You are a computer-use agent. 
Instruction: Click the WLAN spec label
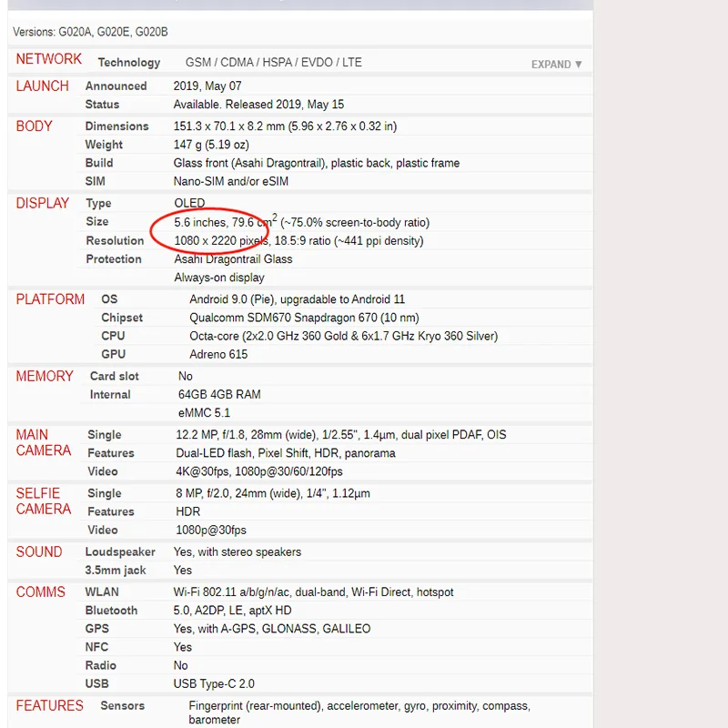pyautogui.click(x=102, y=592)
